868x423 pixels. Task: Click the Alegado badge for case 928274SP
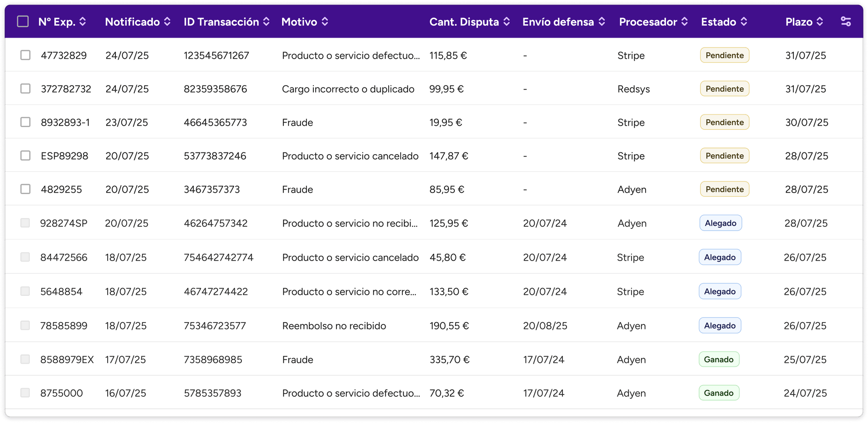pyautogui.click(x=720, y=223)
